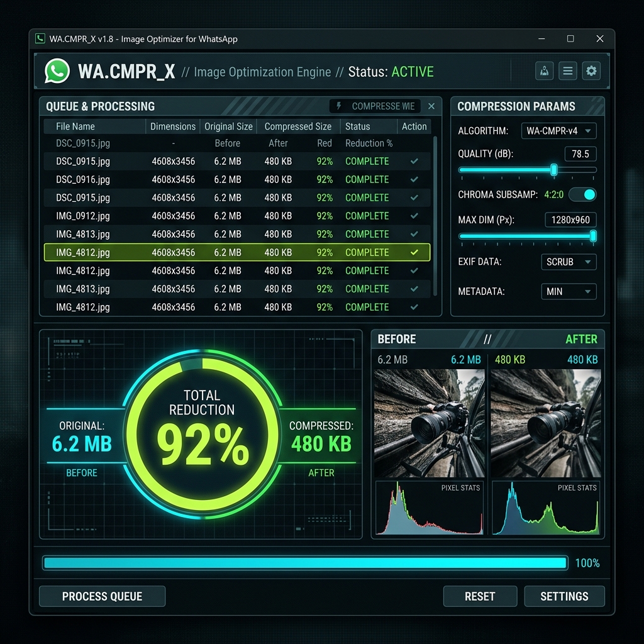Click the Reduction % subheader
Viewport: 644px width, 644px height.
coord(369,143)
